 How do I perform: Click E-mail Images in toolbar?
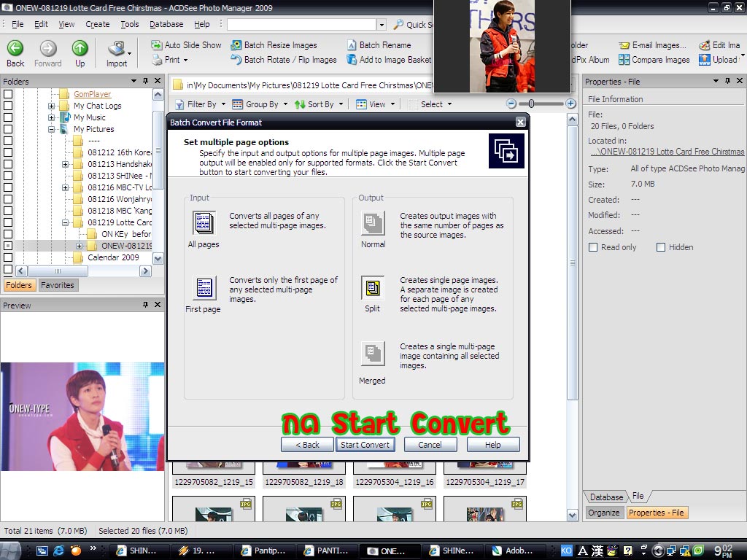653,45
